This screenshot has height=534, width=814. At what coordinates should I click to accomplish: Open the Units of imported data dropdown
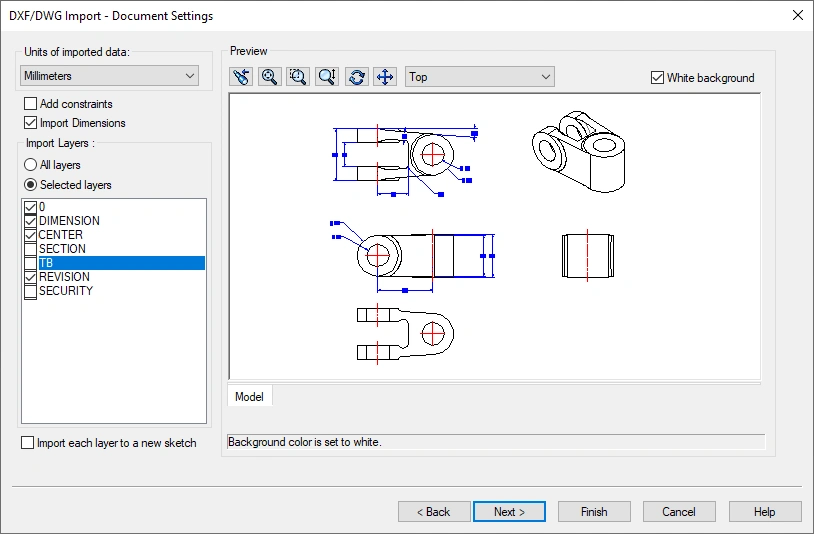click(110, 76)
